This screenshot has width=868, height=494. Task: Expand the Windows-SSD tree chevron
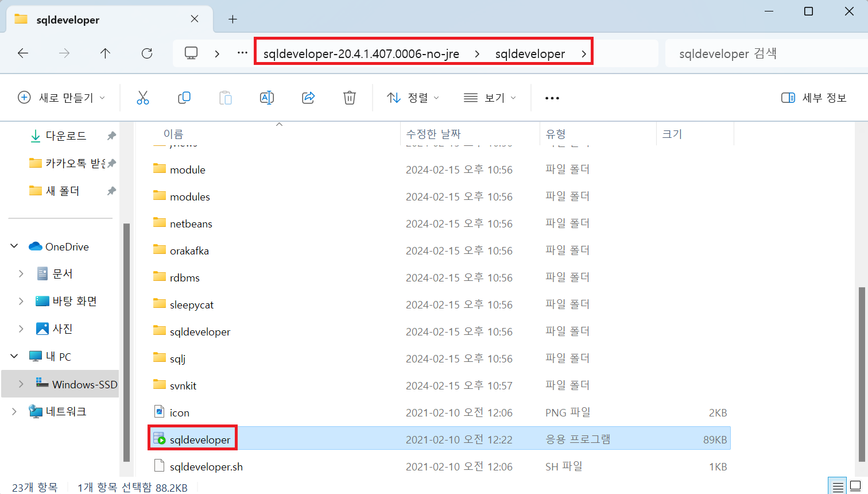point(22,384)
